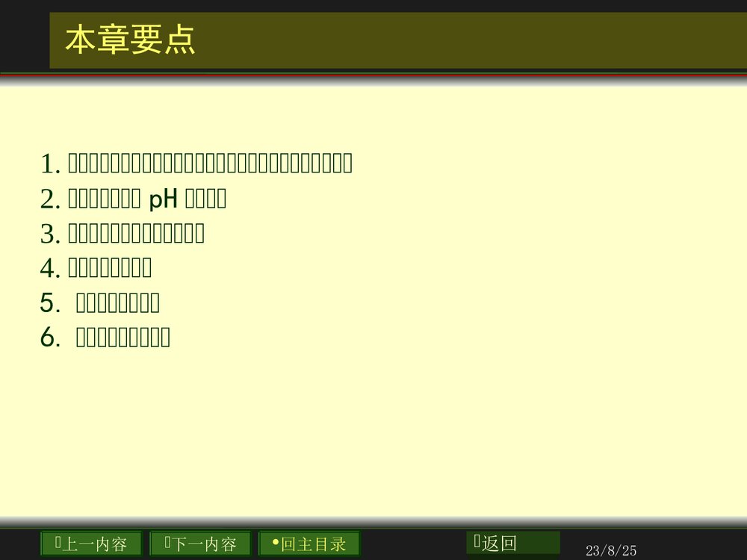
Task: Click the 返回 button at the bottom
Action: (512, 543)
